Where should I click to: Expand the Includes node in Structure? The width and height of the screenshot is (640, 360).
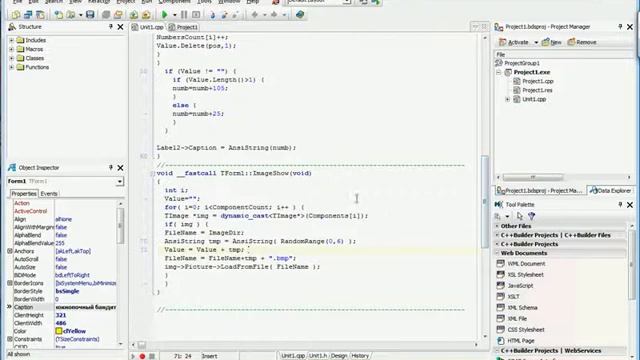point(11,40)
